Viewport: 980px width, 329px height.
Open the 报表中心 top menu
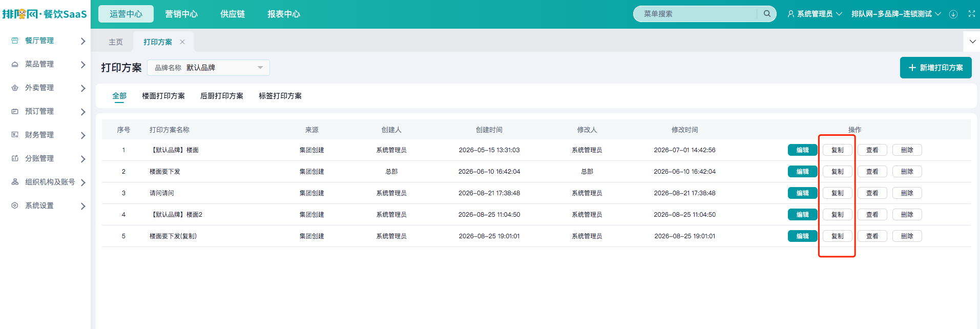point(284,14)
